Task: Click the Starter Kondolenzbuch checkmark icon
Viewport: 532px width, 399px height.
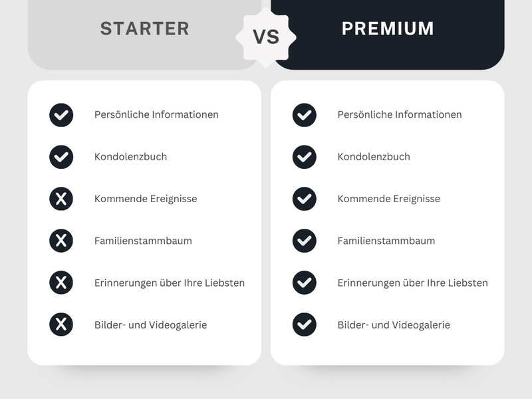Action: click(61, 157)
